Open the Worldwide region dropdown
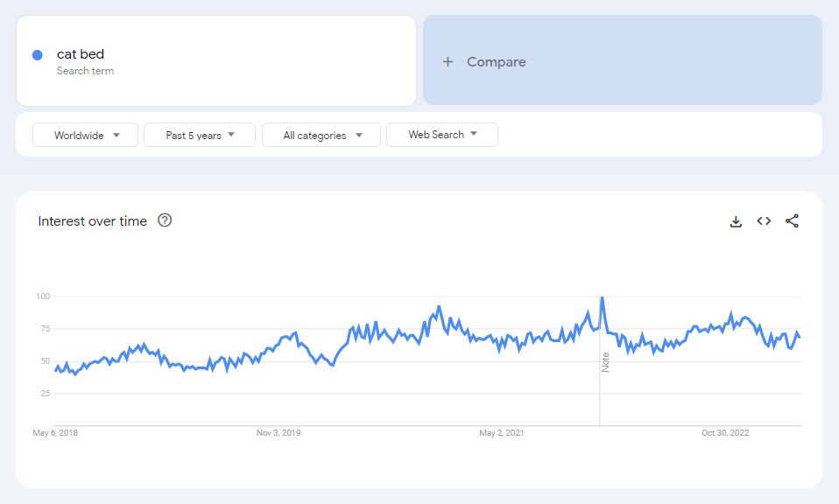The image size is (839, 504). [x=85, y=135]
